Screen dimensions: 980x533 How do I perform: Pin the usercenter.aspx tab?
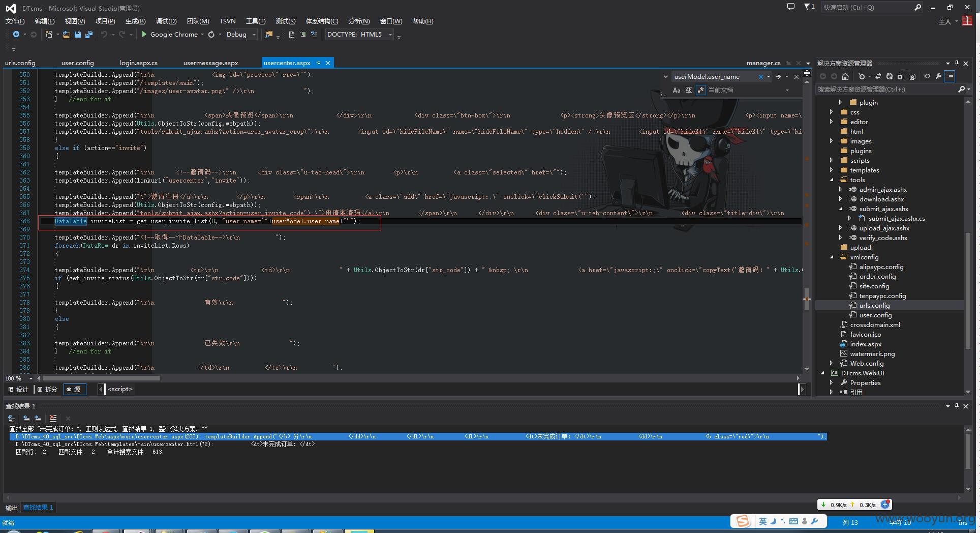[319, 63]
